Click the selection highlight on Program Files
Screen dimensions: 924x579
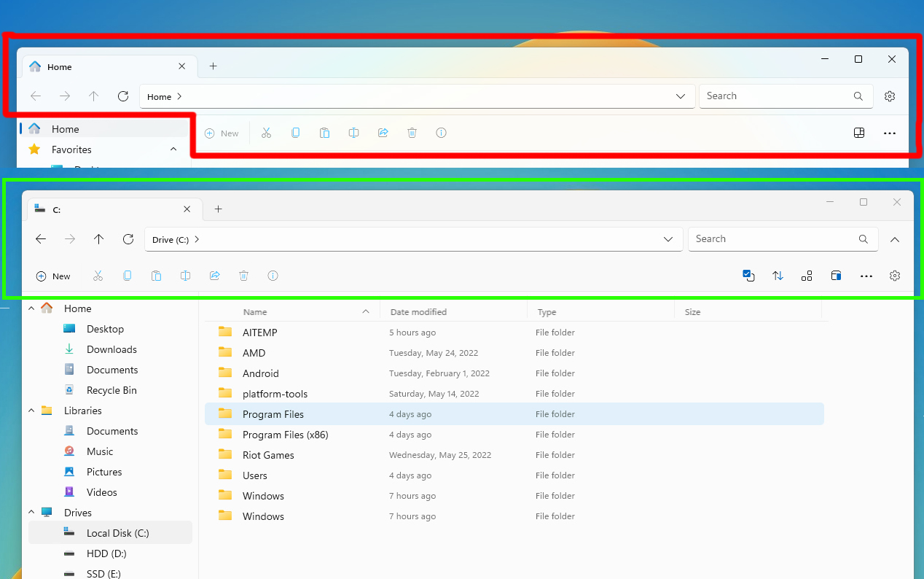click(x=273, y=413)
